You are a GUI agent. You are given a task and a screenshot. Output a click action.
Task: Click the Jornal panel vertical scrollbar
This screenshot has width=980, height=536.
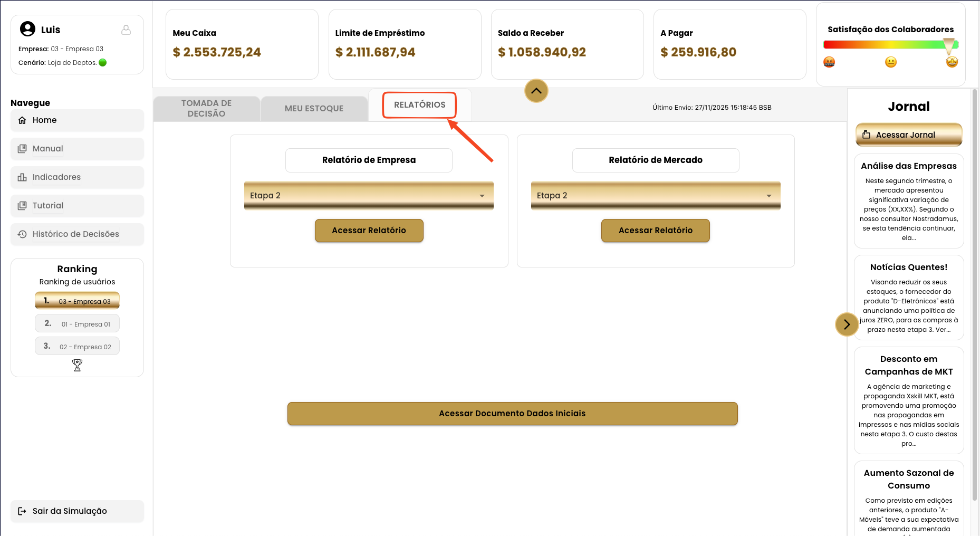pos(975,295)
